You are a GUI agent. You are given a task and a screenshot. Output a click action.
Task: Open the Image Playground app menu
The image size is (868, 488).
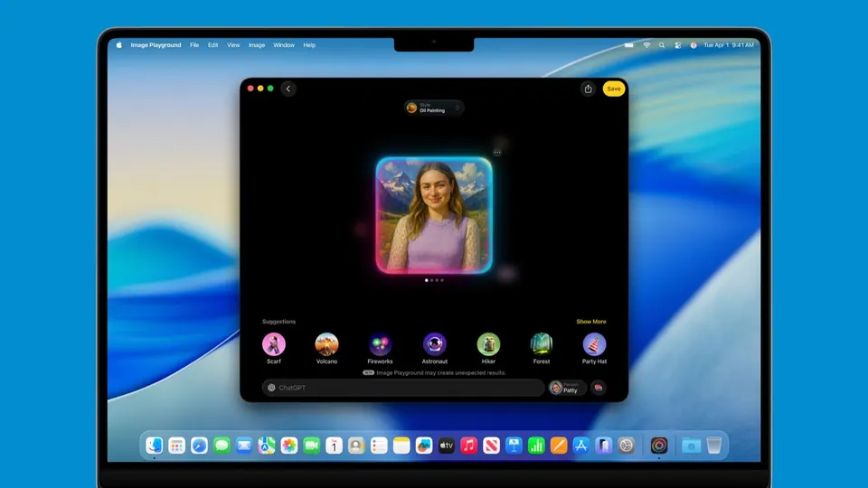pos(156,45)
